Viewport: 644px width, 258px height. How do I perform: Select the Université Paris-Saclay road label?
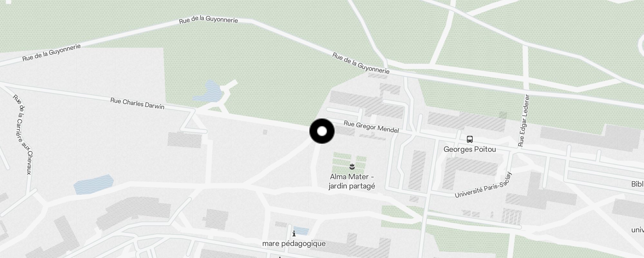(483, 185)
